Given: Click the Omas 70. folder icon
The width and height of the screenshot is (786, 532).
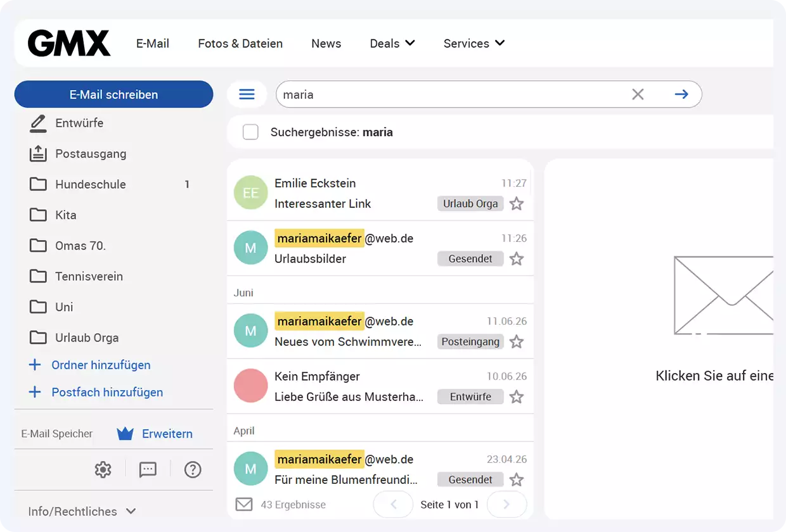Looking at the screenshot, I should coord(38,245).
